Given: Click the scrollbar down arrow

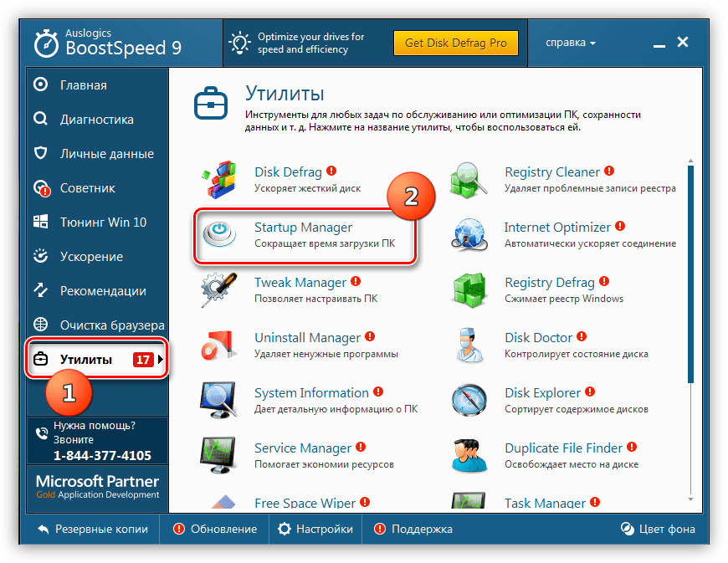Looking at the screenshot, I should (x=690, y=499).
